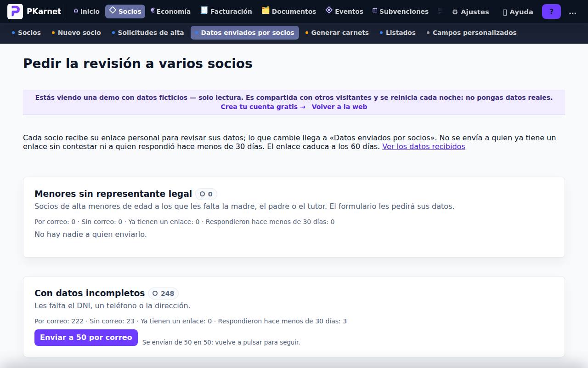588x368 pixels.
Task: Click Les falta el DNI description text
Action: coord(112,306)
